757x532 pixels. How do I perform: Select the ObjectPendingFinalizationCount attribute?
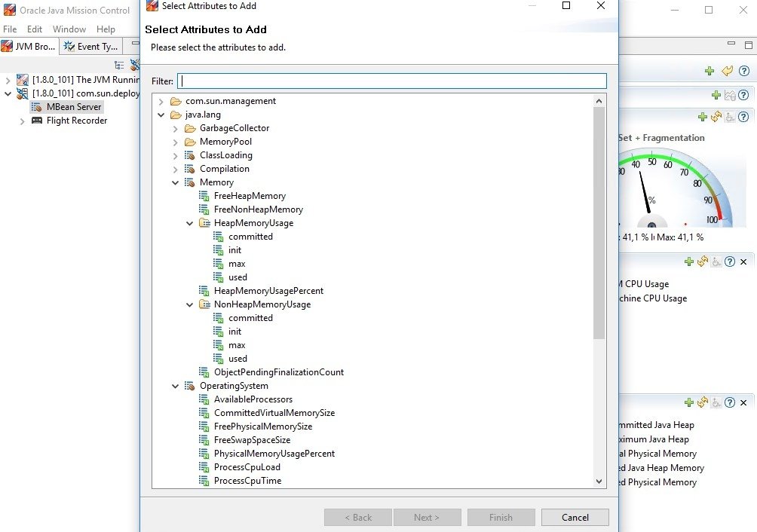[279, 372]
